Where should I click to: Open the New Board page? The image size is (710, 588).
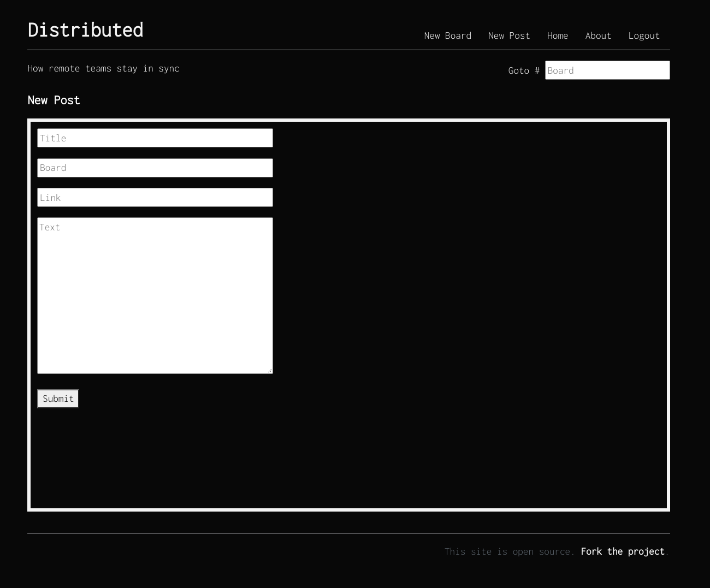click(x=448, y=35)
